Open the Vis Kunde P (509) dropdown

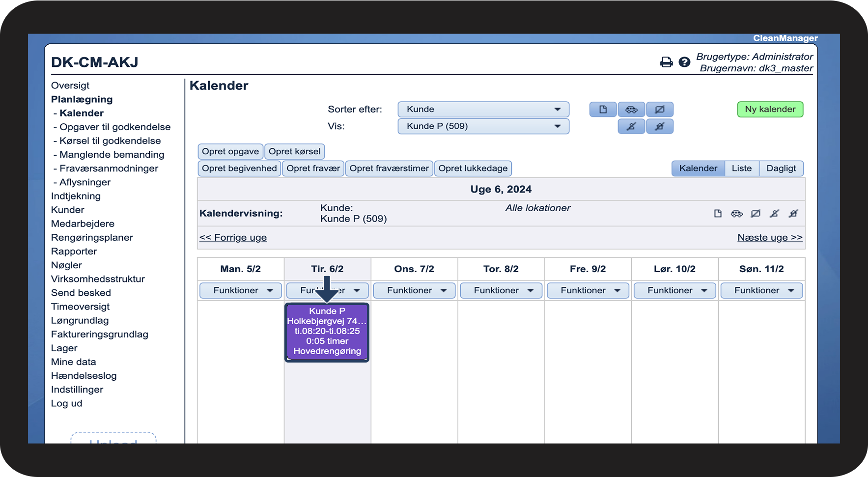pyautogui.click(x=483, y=126)
